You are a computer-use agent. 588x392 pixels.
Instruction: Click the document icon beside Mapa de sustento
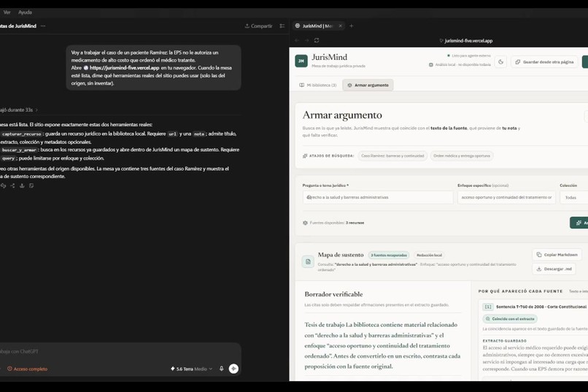pyautogui.click(x=308, y=262)
